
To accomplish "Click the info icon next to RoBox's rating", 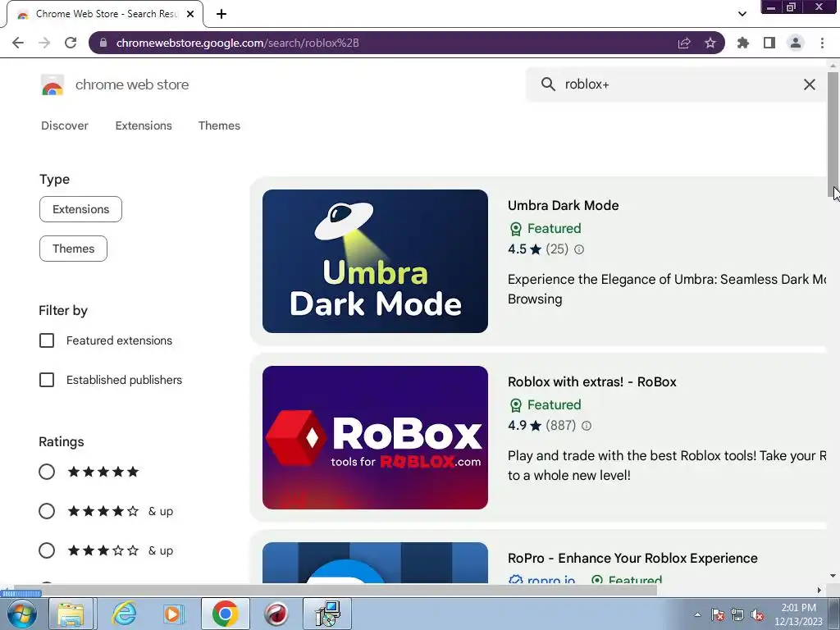I will [x=587, y=426].
